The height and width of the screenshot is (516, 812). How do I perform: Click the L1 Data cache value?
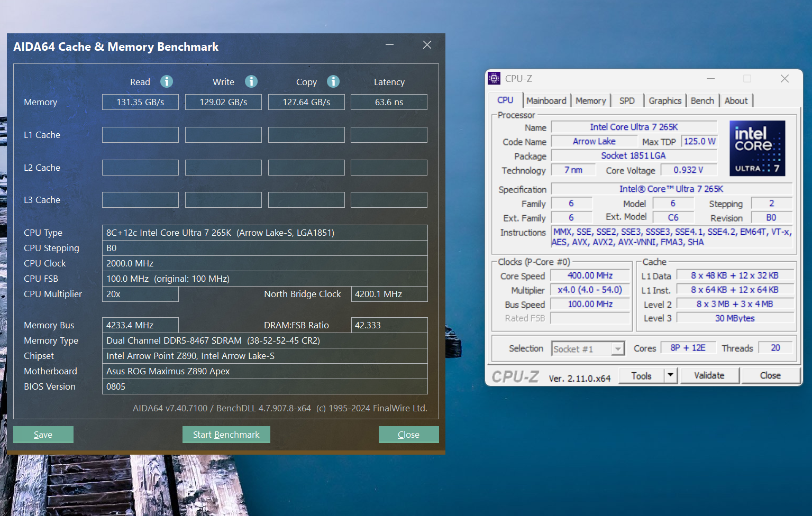pos(735,275)
